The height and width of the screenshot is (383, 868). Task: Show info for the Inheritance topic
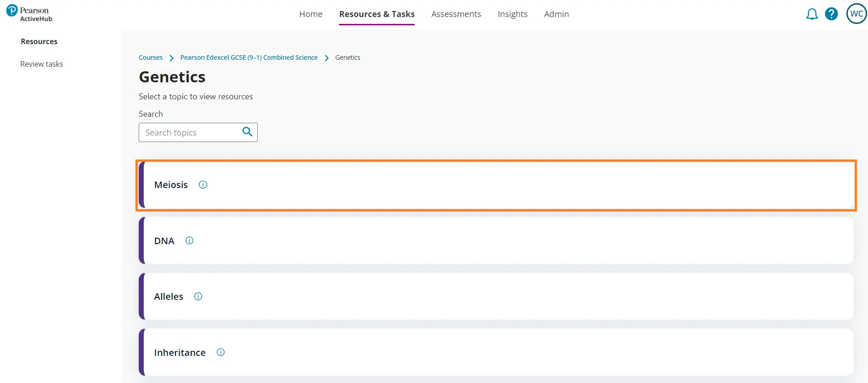pos(220,352)
